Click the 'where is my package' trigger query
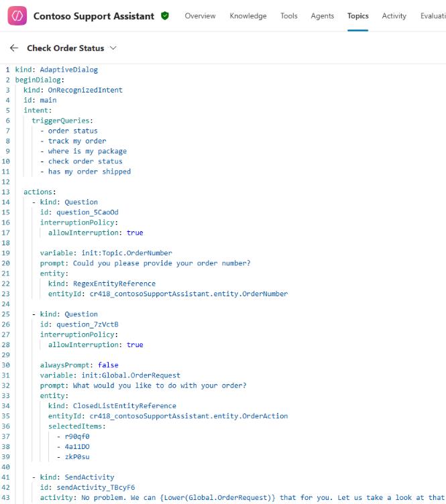Screen dimensions: 446x504 [x=87, y=151]
